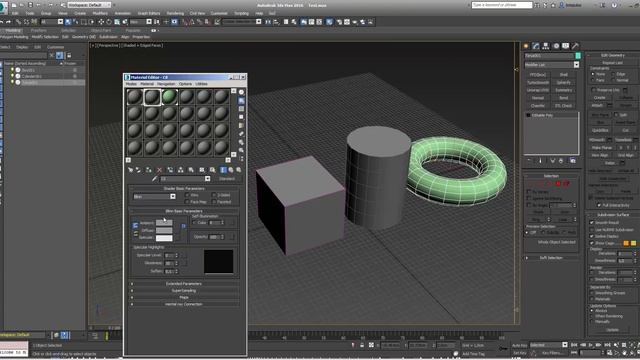Pick material from object eyedropper

point(154,179)
